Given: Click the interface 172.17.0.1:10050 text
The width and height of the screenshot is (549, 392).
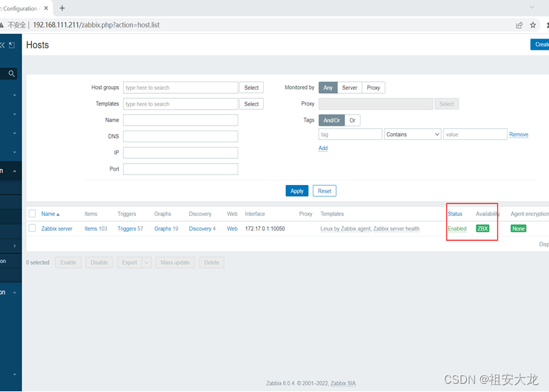Looking at the screenshot, I should pyautogui.click(x=264, y=228).
